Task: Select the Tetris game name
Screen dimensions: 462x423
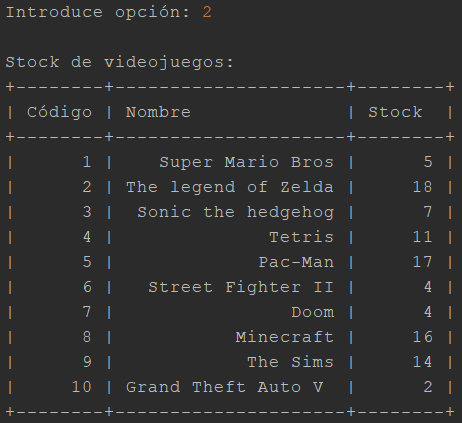Action: [301, 237]
